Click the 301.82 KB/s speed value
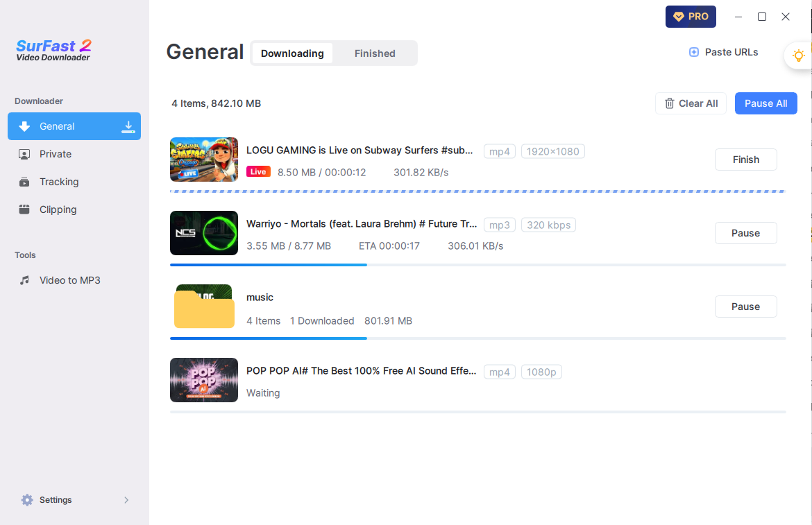This screenshot has width=812, height=525. pyautogui.click(x=421, y=173)
